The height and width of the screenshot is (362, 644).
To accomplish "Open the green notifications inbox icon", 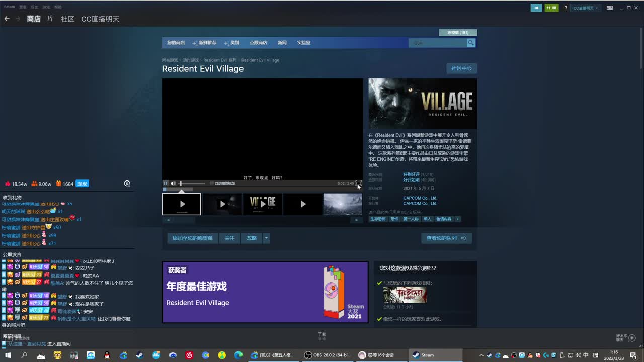I will click(551, 8).
